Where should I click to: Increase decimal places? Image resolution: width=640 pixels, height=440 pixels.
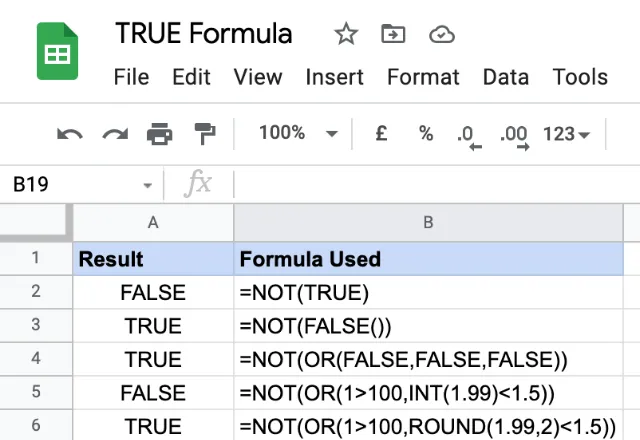(x=514, y=138)
